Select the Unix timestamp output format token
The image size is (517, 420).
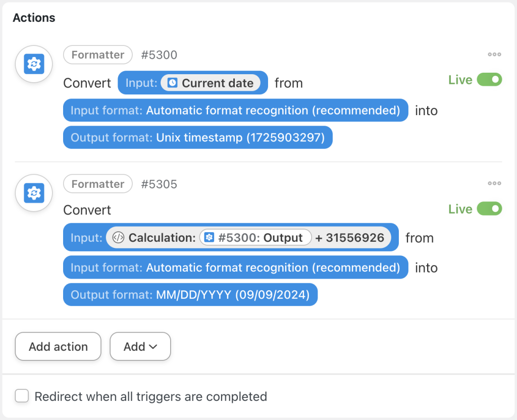197,137
